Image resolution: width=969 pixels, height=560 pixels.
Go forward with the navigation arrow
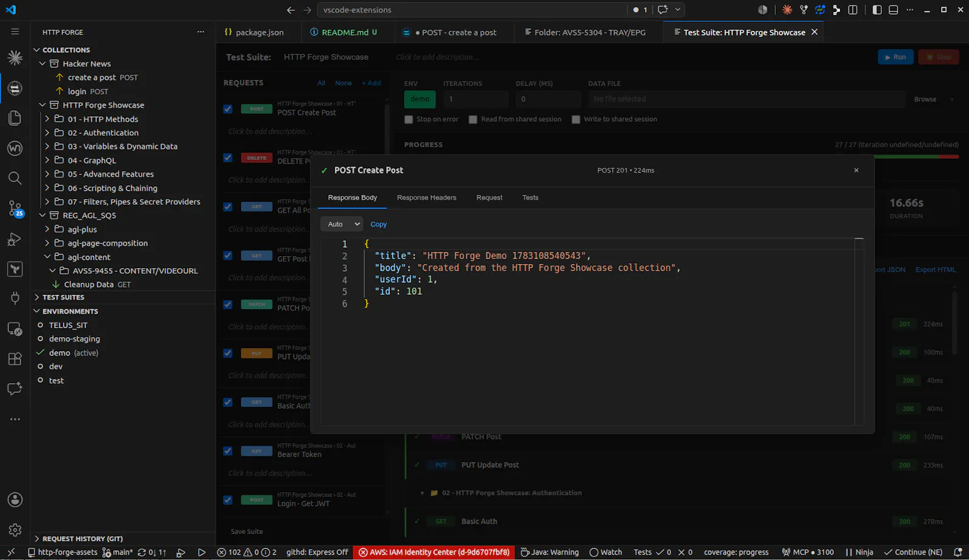pyautogui.click(x=307, y=10)
